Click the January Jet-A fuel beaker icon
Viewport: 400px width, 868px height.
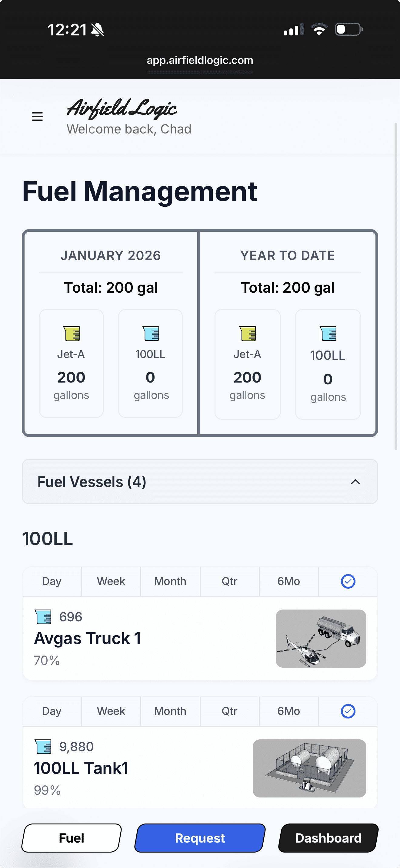(x=72, y=333)
